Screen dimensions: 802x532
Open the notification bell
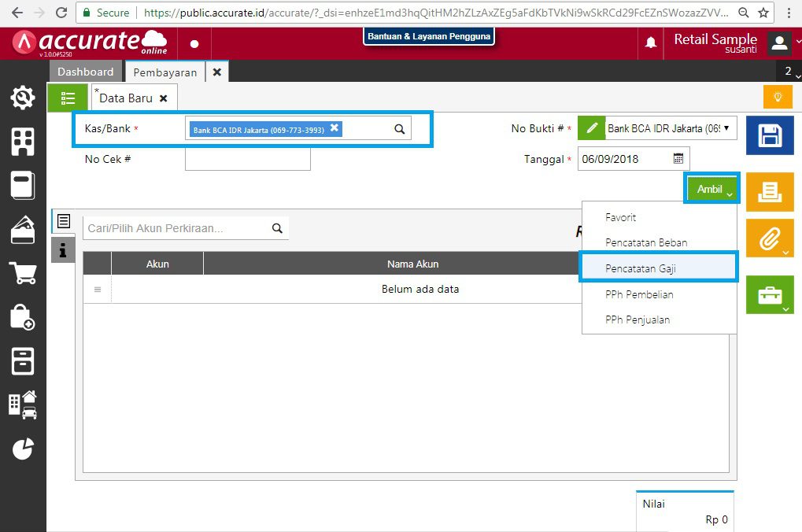point(650,43)
